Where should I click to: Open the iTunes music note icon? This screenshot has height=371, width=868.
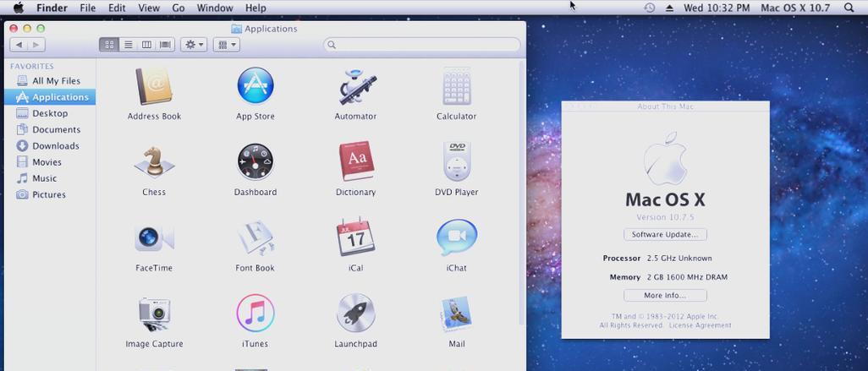pos(255,314)
